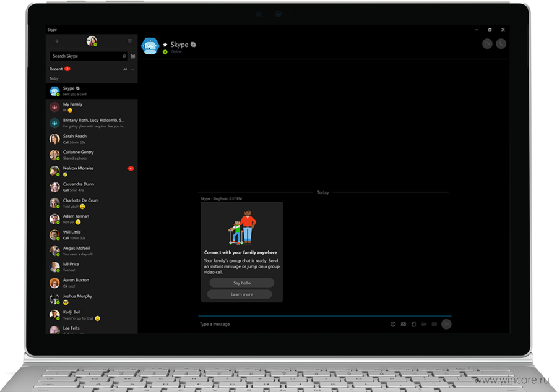Click the Recent heading with the unread badge
The image size is (557, 392).
pos(59,69)
